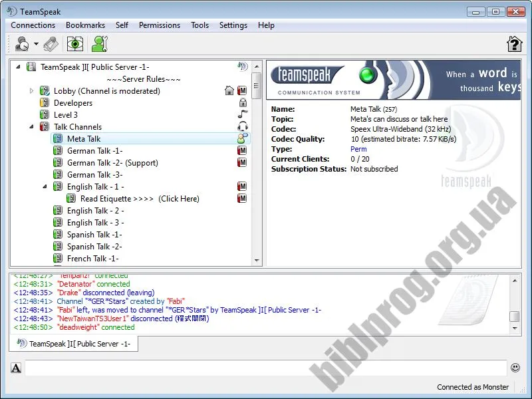Open the text formatting A button
The image size is (532, 399).
point(16,368)
